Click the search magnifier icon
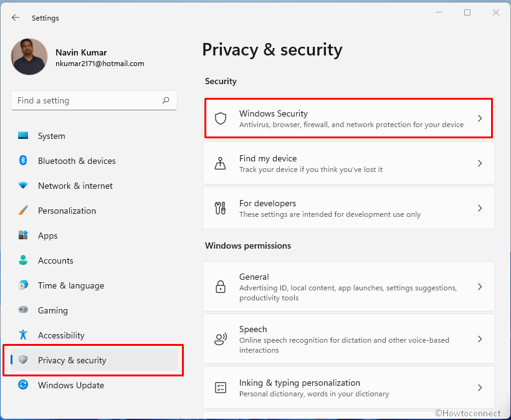511x420 pixels. click(x=166, y=100)
